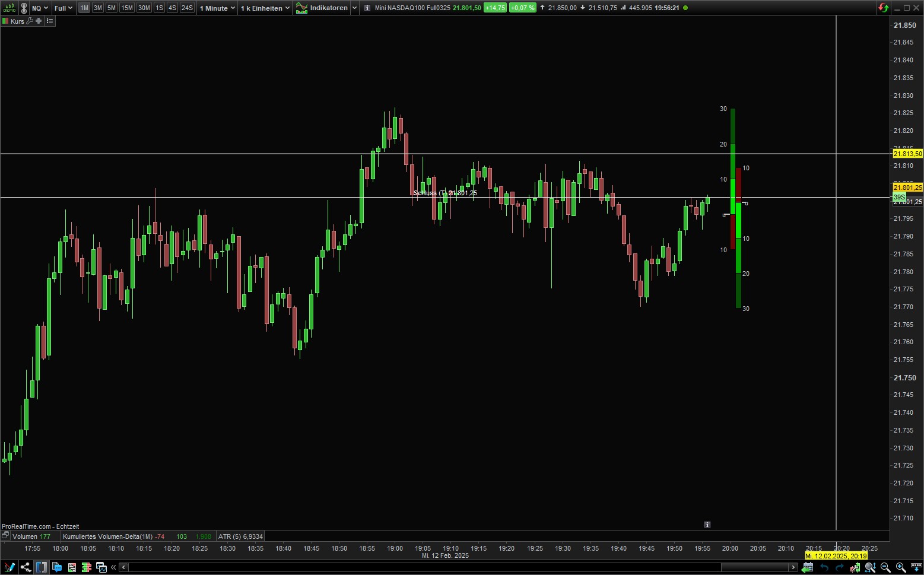
Task: Zoom in with the plus magnifier
Action: [900, 567]
